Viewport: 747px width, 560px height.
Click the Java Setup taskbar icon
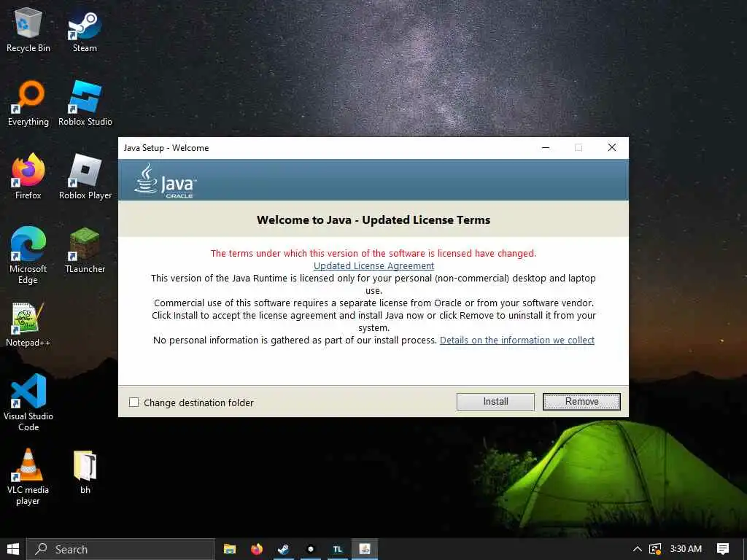365,549
